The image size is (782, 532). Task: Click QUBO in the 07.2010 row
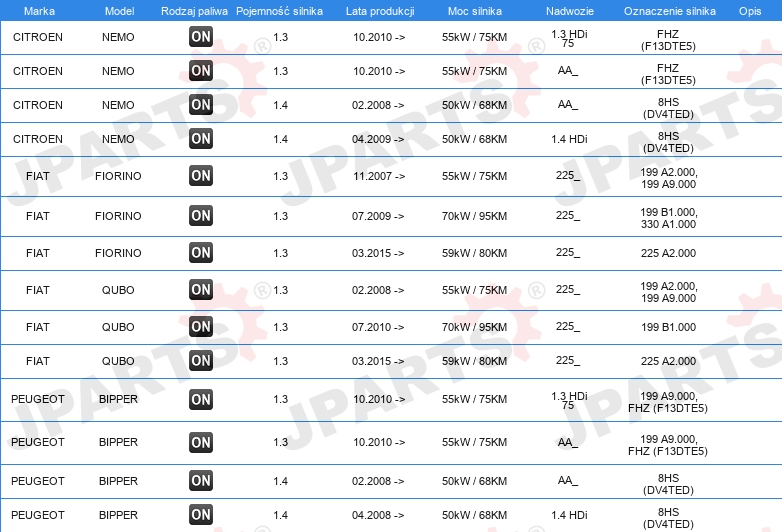tap(118, 327)
